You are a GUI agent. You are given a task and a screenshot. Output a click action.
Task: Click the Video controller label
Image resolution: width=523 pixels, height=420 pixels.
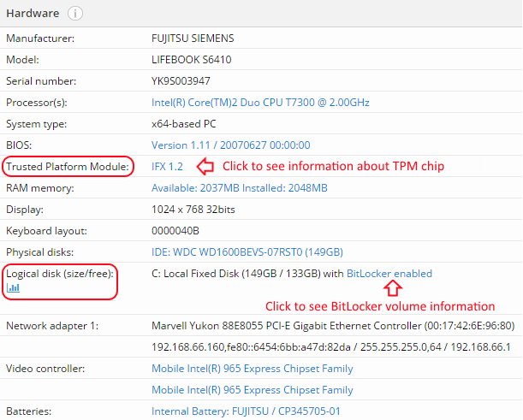pos(45,369)
